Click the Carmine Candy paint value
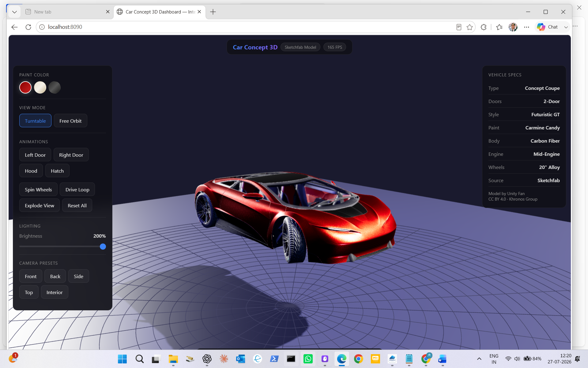Viewport: 588px width, 368px height. tap(542, 128)
